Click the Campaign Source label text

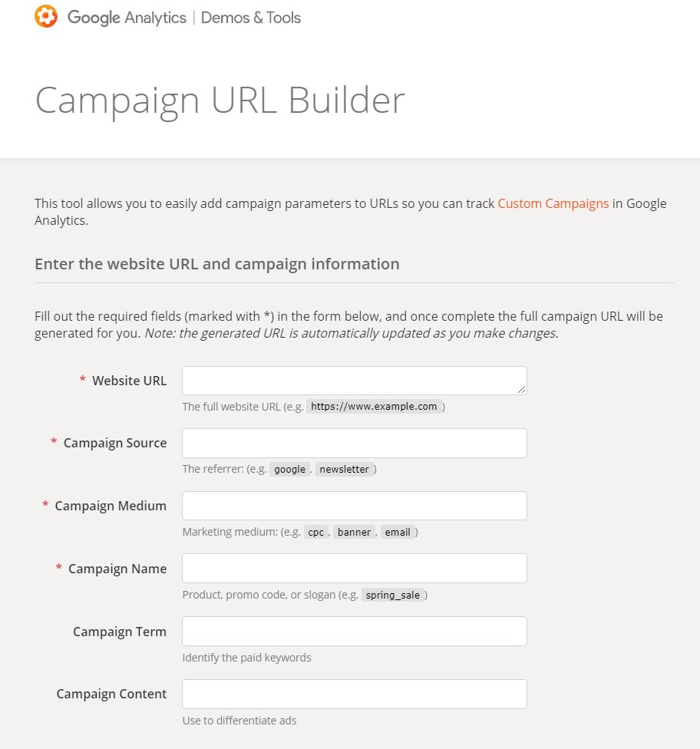(115, 443)
